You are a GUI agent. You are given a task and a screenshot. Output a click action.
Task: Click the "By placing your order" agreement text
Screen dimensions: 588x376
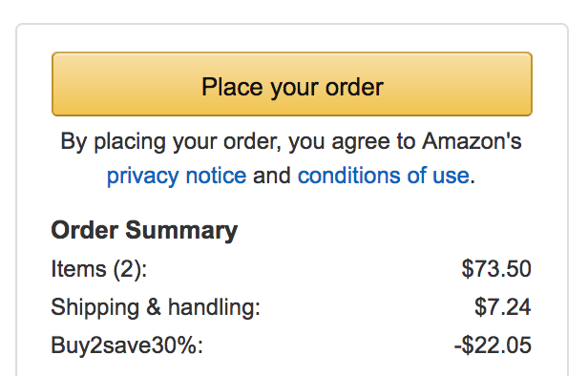171,142
